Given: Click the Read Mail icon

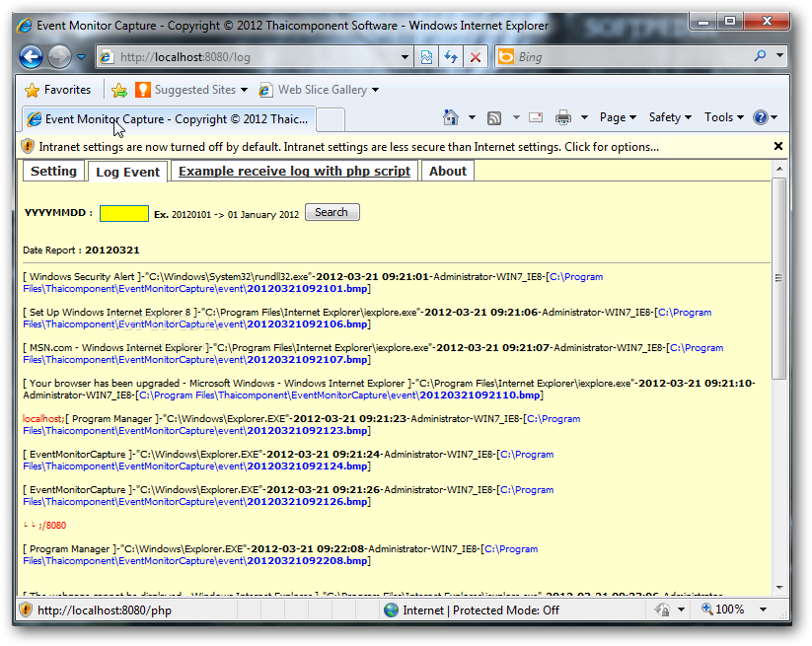Looking at the screenshot, I should click(536, 117).
